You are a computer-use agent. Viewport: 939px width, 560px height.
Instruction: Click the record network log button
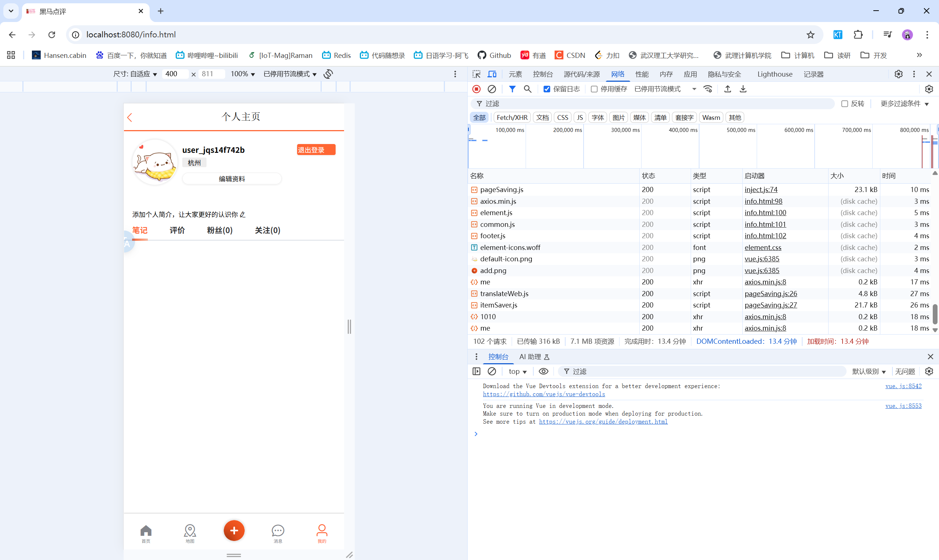pyautogui.click(x=476, y=89)
